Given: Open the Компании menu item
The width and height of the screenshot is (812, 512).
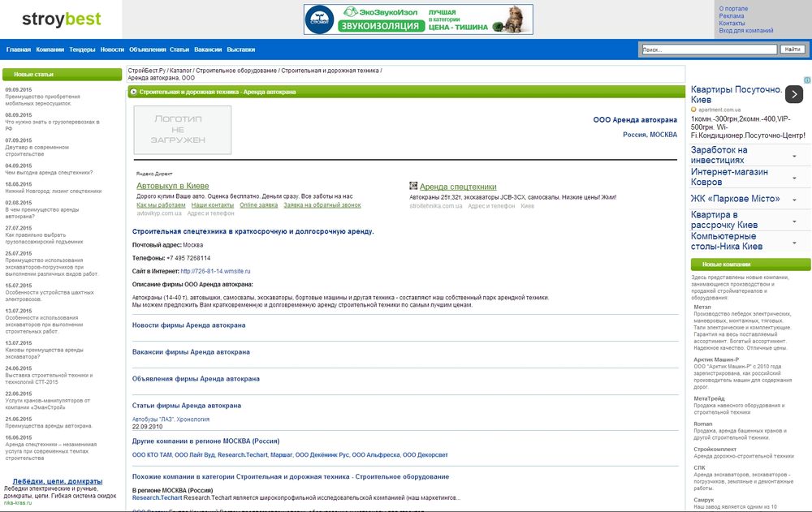Looking at the screenshot, I should click(x=50, y=49).
